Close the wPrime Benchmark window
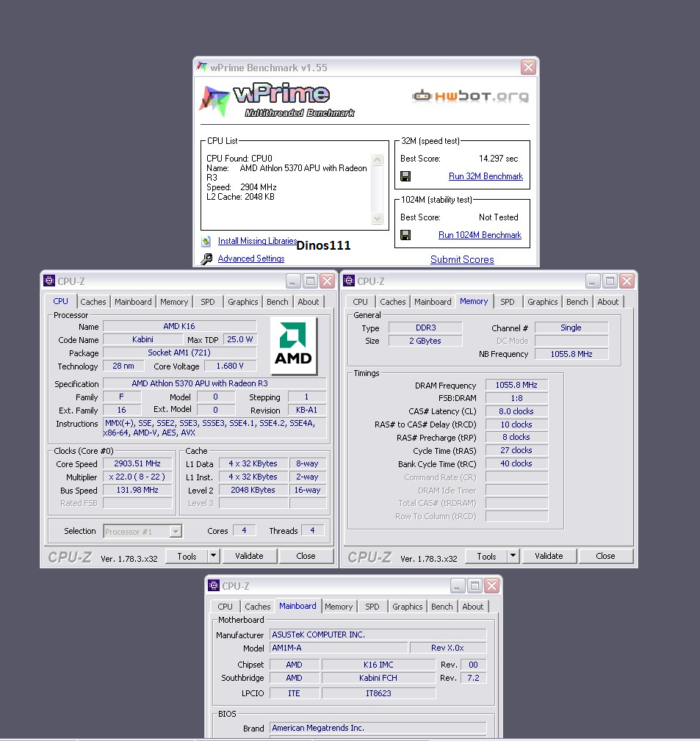 (x=528, y=67)
